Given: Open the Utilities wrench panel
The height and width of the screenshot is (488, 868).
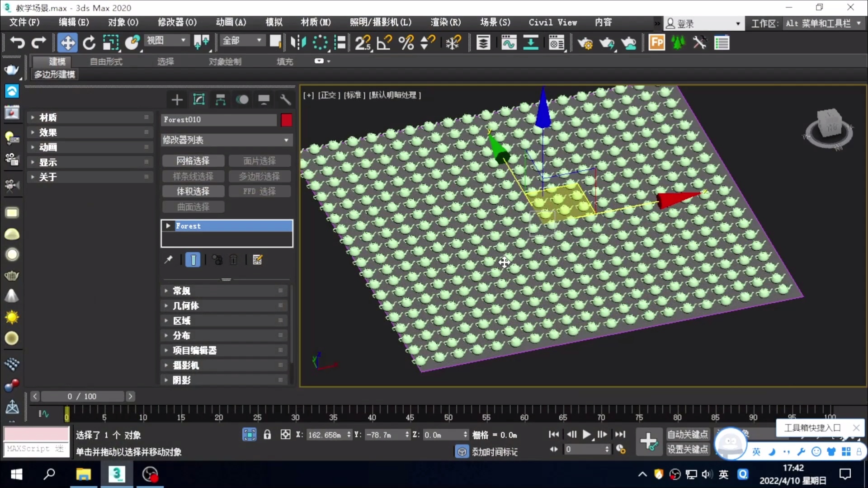Looking at the screenshot, I should coord(285,100).
